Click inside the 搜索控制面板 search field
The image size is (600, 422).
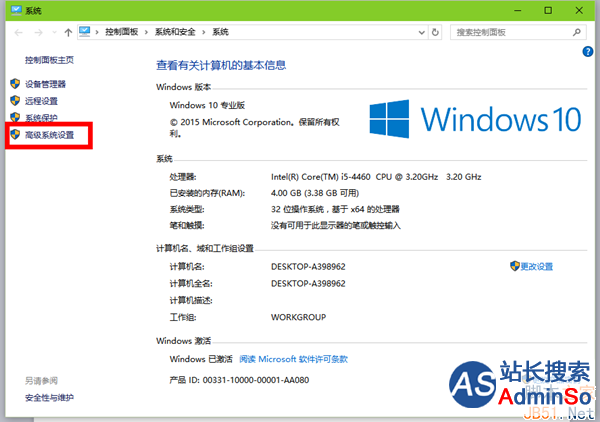coord(510,33)
